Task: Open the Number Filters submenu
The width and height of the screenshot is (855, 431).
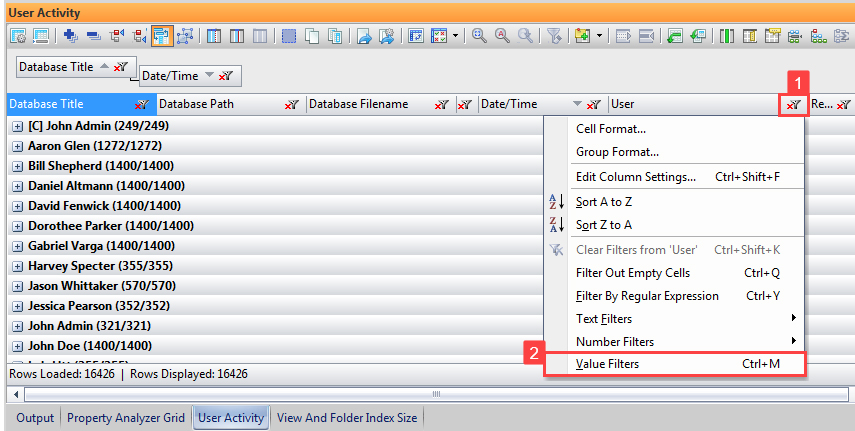Action: [x=674, y=342]
